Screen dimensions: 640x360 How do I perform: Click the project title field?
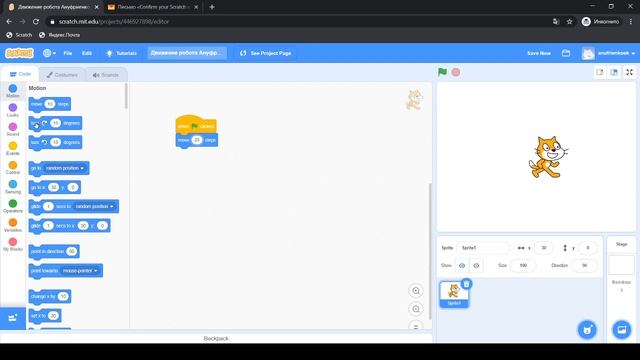coord(187,53)
